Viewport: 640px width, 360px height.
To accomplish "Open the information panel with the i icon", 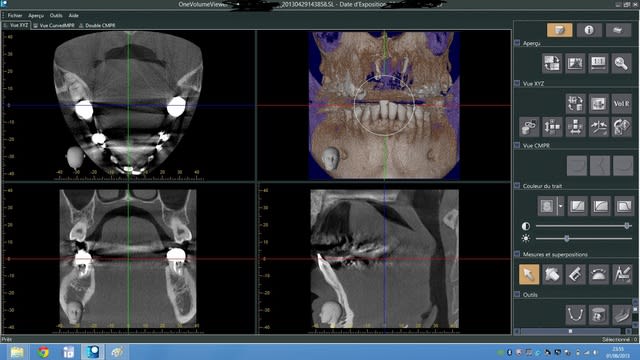I will pos(589,30).
